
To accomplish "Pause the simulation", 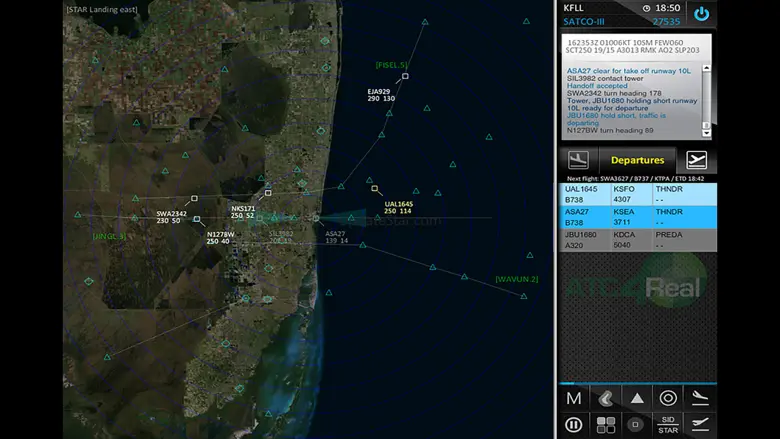I will pos(574,425).
